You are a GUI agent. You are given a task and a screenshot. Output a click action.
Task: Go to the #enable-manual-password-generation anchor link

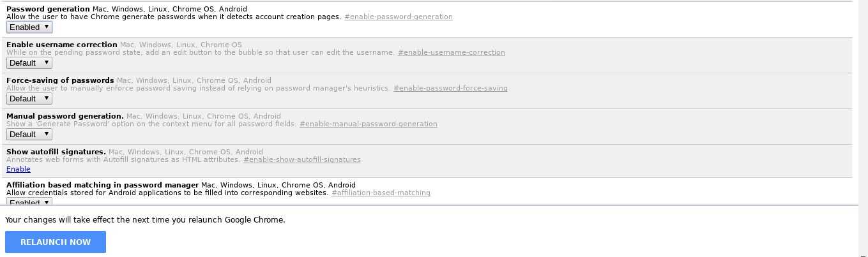coord(369,124)
